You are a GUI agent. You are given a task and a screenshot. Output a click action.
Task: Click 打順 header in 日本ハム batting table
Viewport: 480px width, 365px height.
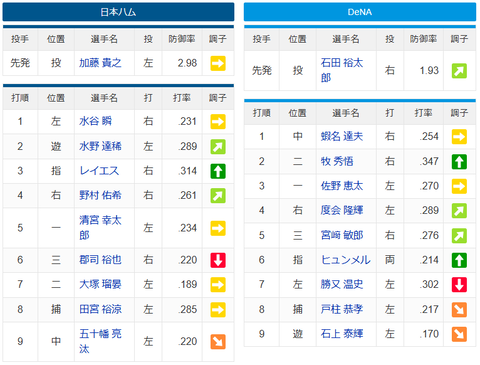(x=20, y=98)
